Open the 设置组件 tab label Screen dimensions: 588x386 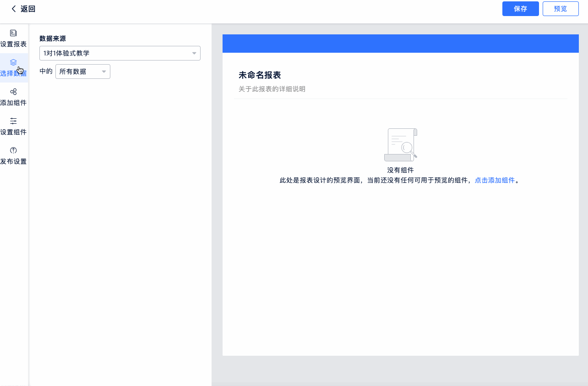coord(13,132)
